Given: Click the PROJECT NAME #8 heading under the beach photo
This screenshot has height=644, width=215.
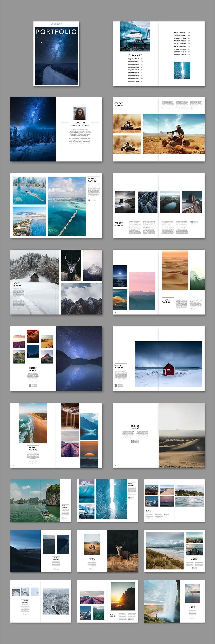Looking at the screenshot, I should coord(33,448).
